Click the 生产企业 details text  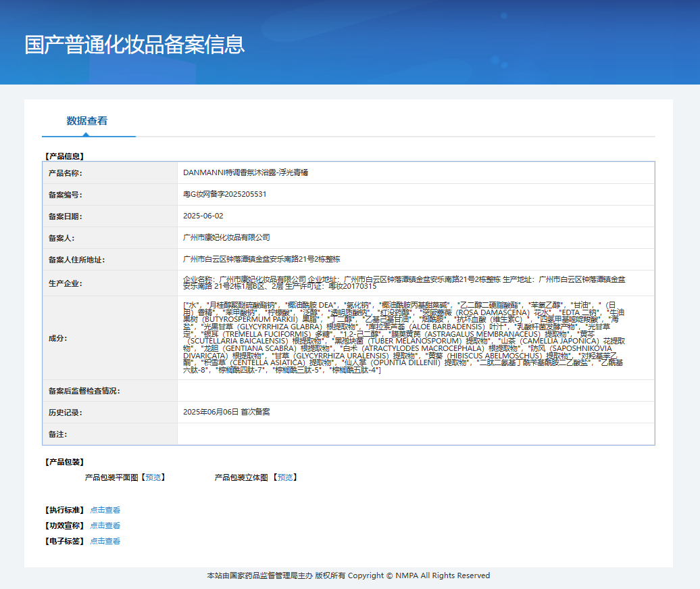(x=404, y=283)
